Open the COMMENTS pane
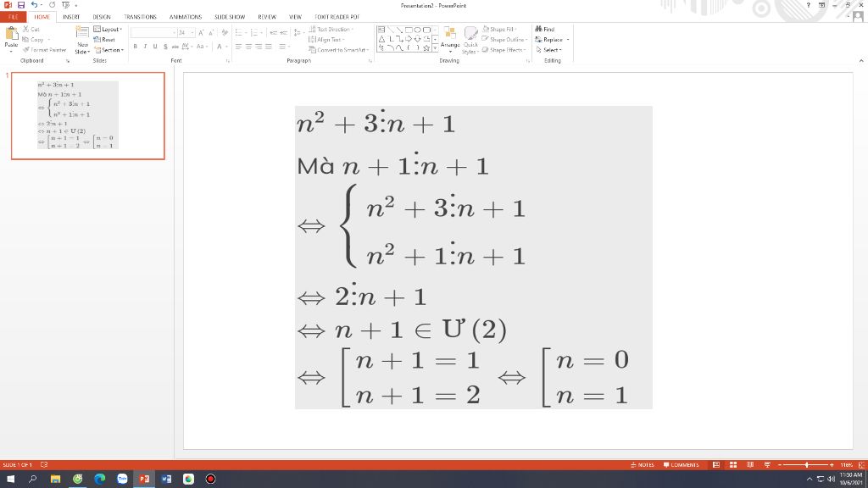Image resolution: width=868 pixels, height=488 pixels. [x=681, y=465]
